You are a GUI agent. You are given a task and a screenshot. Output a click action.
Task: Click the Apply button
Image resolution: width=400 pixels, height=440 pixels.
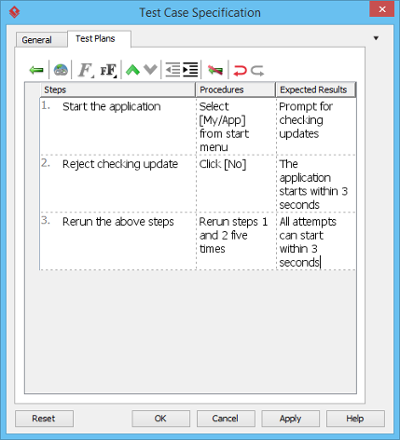[x=290, y=418]
